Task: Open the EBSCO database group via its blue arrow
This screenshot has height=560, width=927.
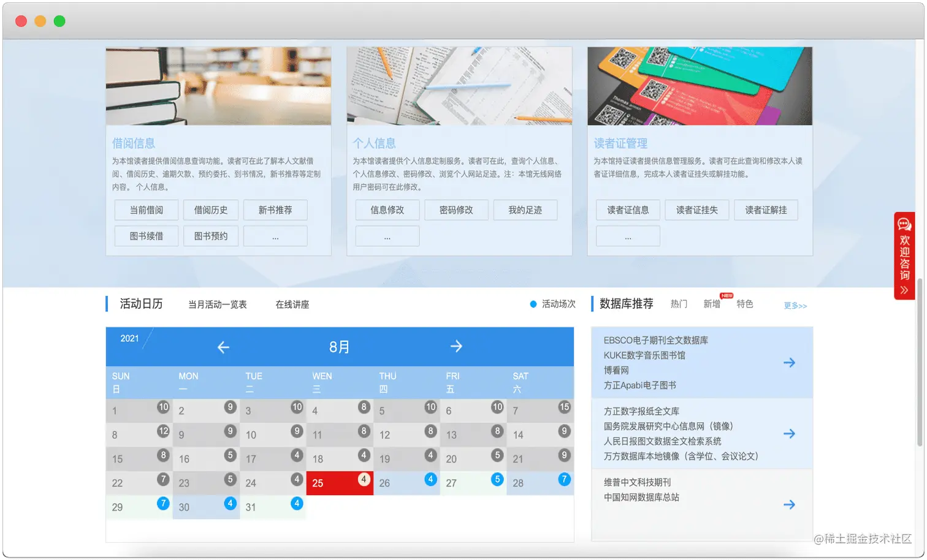Action: [x=789, y=362]
